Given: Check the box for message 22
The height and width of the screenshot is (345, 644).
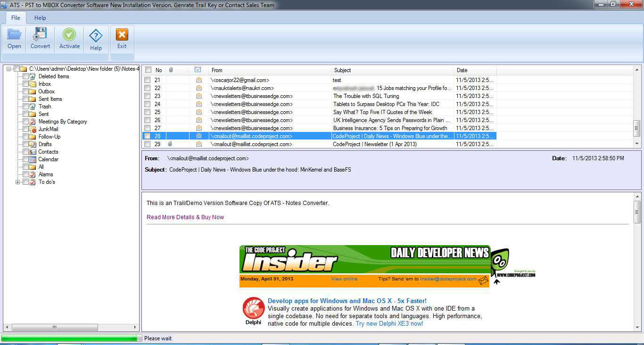Looking at the screenshot, I should 148,88.
